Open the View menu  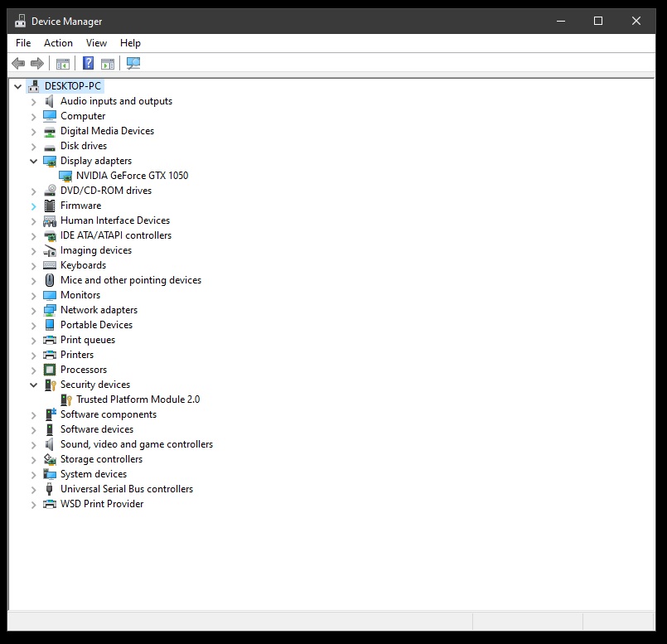pyautogui.click(x=96, y=43)
